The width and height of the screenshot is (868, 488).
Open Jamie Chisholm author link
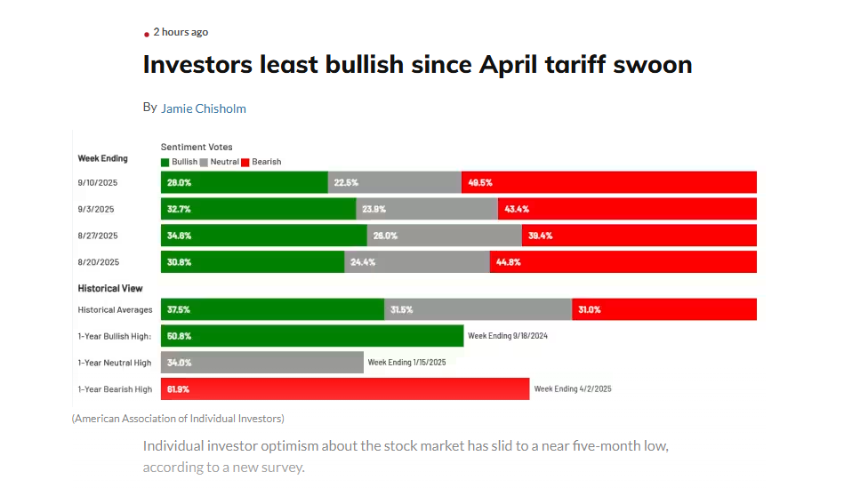coord(203,108)
